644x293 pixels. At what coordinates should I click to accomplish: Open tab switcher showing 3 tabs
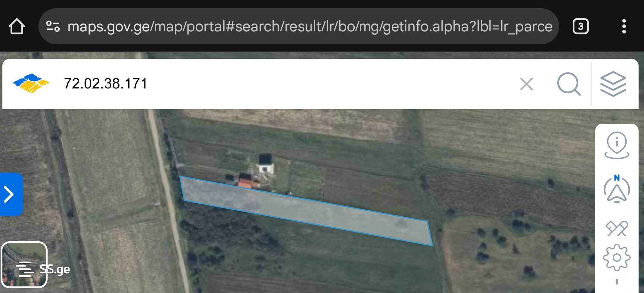580,26
